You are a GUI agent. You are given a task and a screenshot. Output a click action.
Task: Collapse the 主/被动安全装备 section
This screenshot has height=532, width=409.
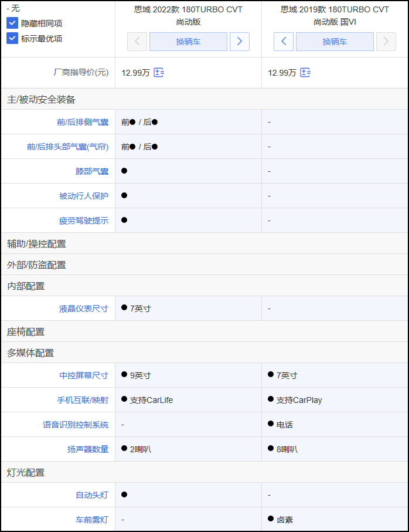pos(205,99)
